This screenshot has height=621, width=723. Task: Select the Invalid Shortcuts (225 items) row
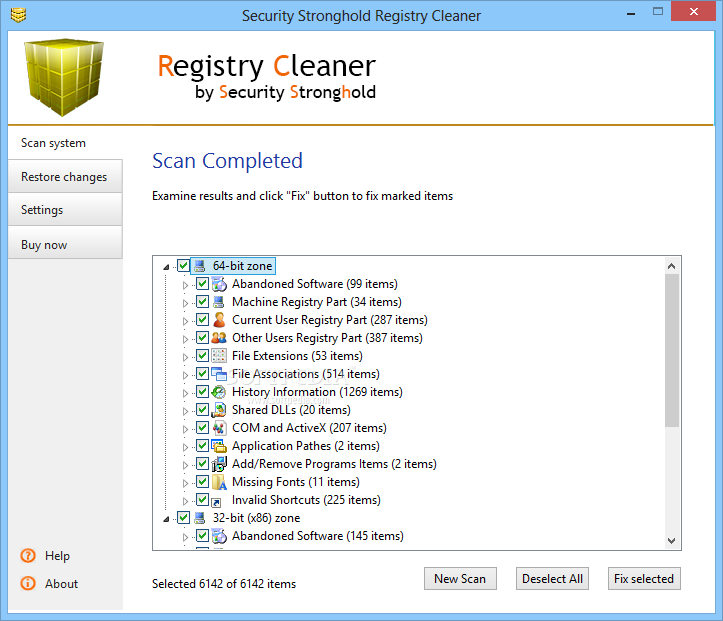click(x=306, y=500)
